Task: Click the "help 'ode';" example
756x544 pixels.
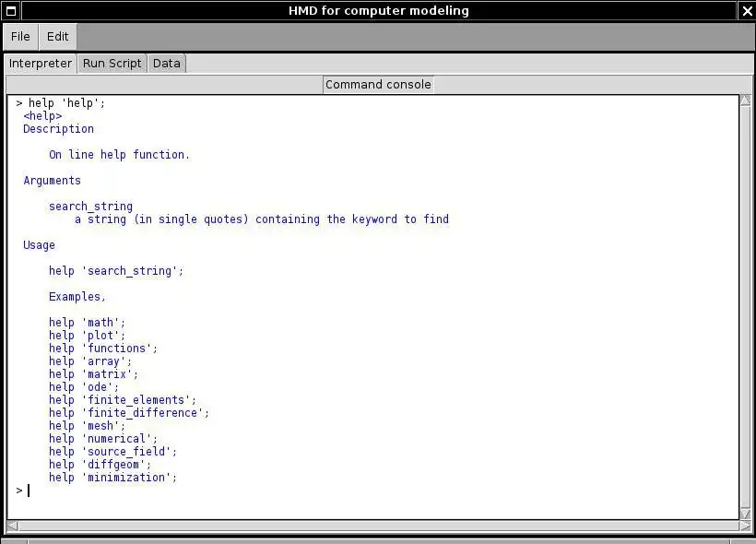Action: [84, 386]
